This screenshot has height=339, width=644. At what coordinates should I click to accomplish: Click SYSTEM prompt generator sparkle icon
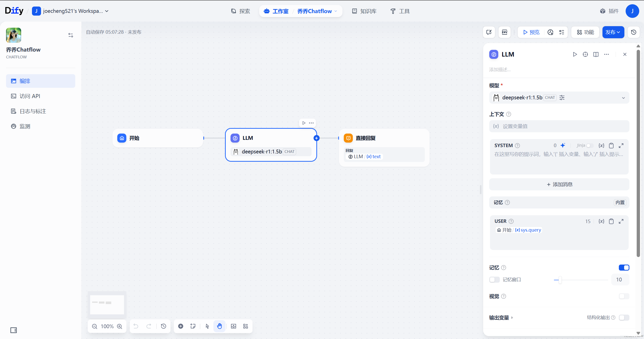563,145
